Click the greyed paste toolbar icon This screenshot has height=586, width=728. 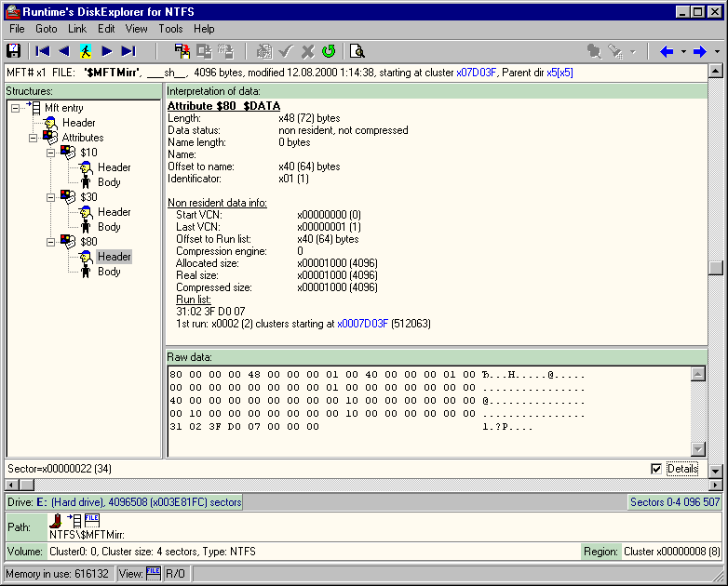click(225, 51)
